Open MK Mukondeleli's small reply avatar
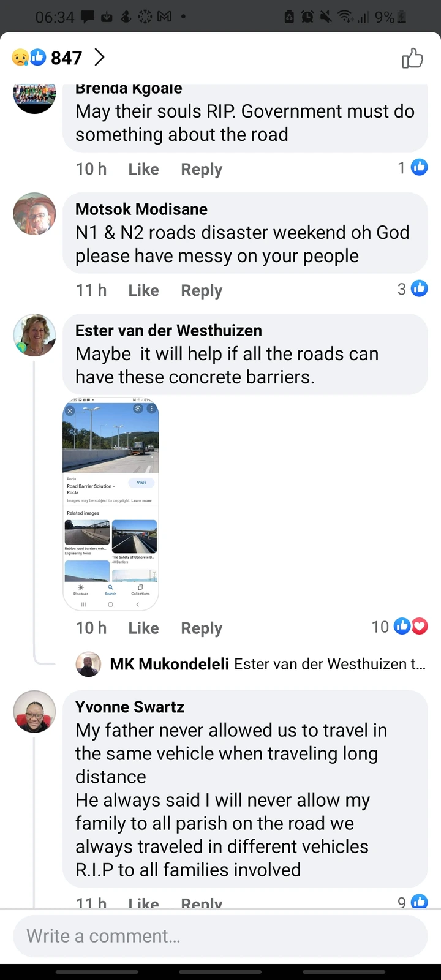The height and width of the screenshot is (980, 441). point(88,664)
